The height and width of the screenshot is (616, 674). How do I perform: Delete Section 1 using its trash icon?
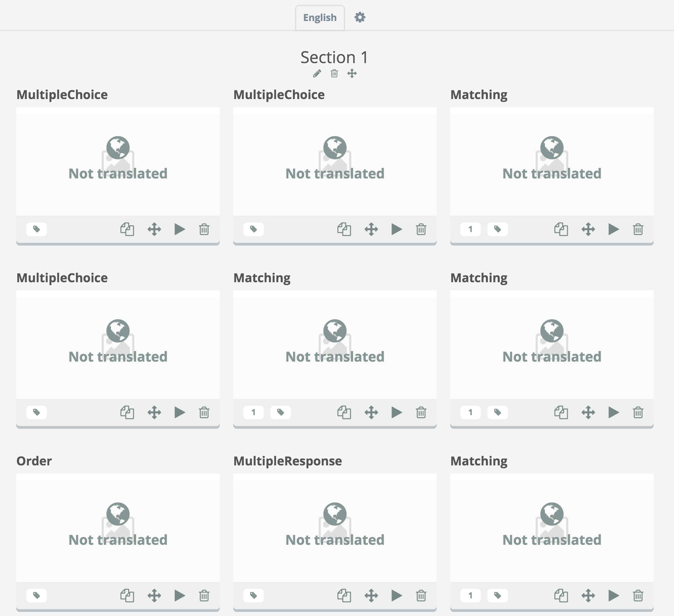pyautogui.click(x=334, y=73)
